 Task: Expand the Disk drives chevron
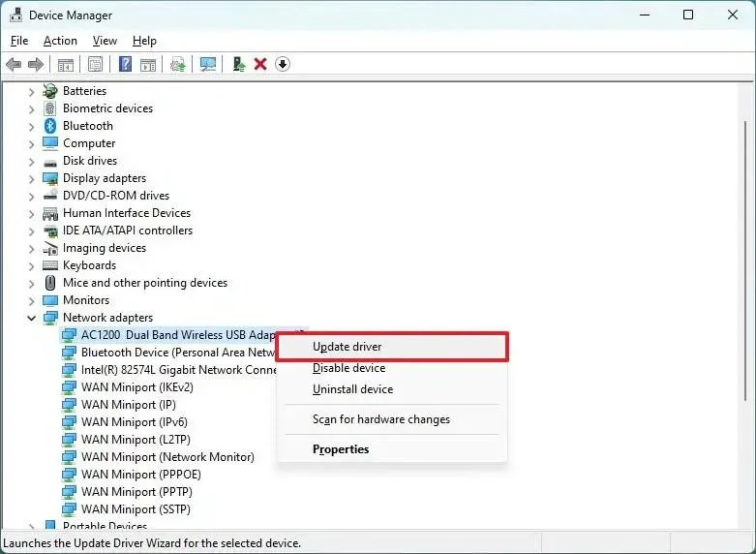(x=31, y=161)
